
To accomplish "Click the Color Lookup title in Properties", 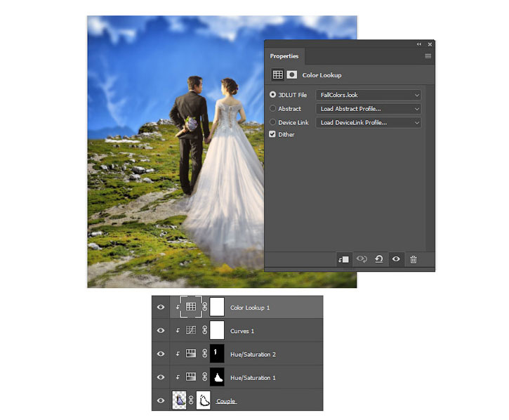I will pos(322,75).
